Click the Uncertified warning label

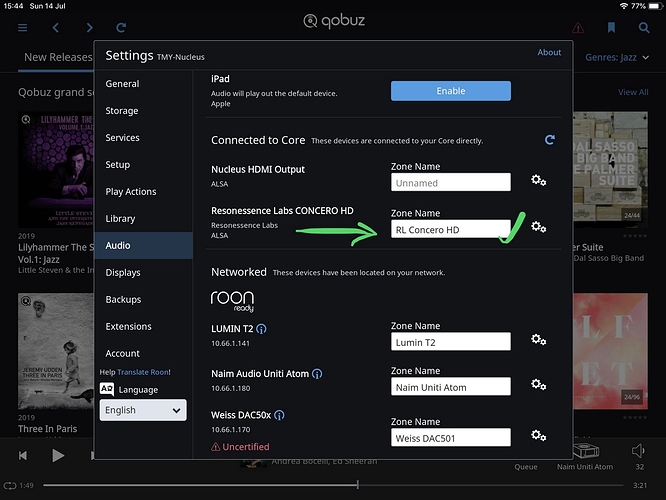point(240,447)
